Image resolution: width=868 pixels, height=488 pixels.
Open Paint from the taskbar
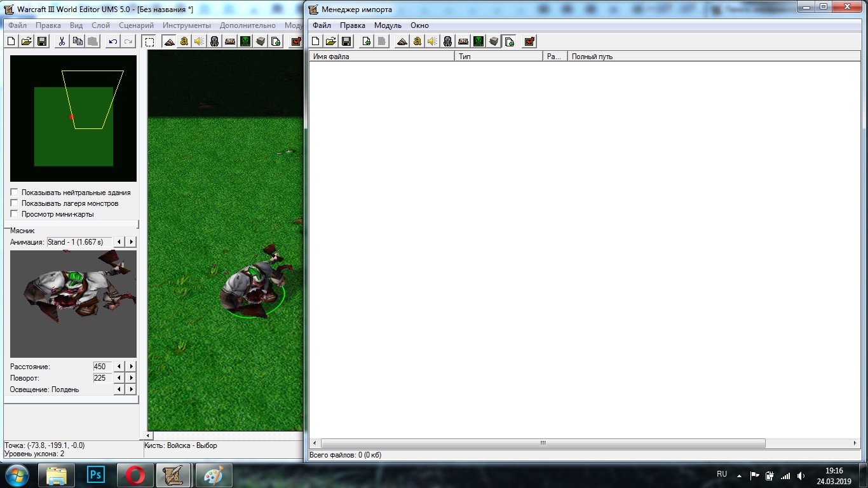(214, 475)
